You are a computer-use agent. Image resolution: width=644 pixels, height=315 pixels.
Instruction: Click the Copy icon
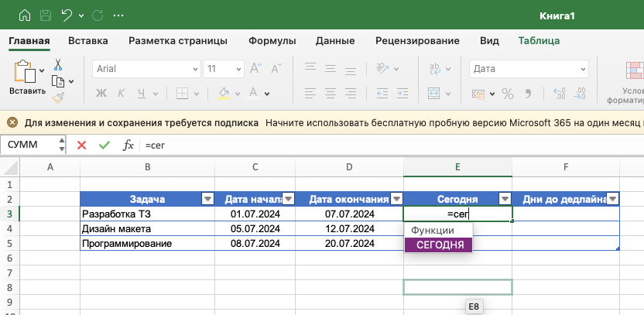pos(58,81)
